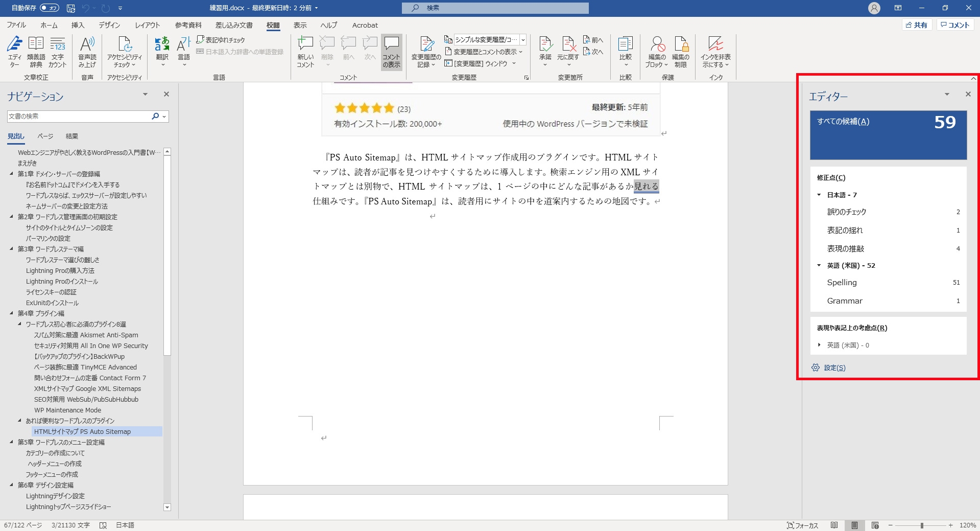Switch to the 挿入 ribbon tab
Viewport: 980px width, 531px height.
pyautogui.click(x=78, y=25)
